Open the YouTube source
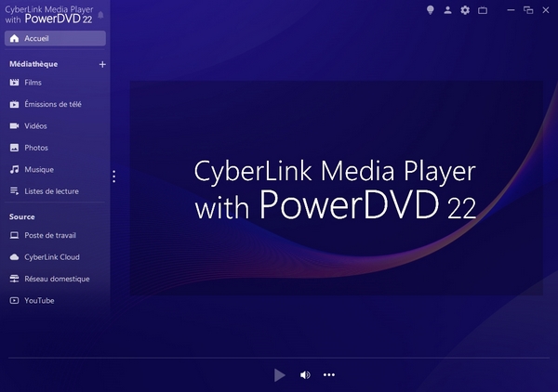 coord(55,301)
